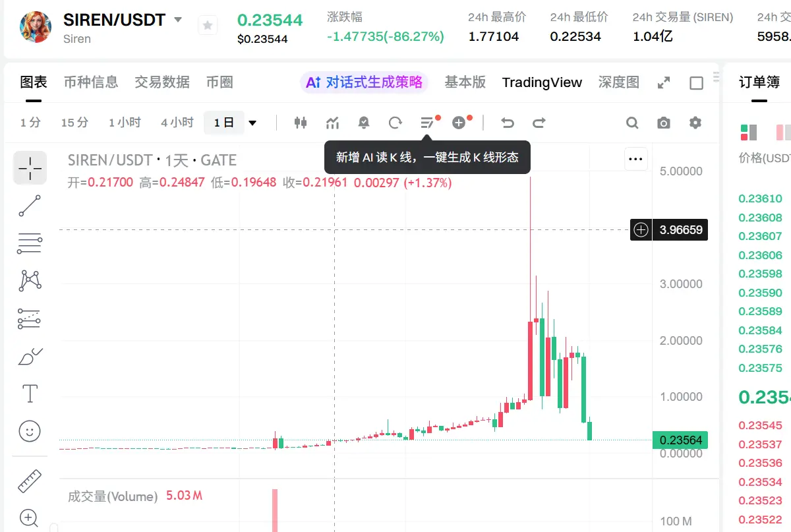Image resolution: width=791 pixels, height=532 pixels.
Task: Click the AI 对话式生成策略 button
Action: tap(364, 82)
